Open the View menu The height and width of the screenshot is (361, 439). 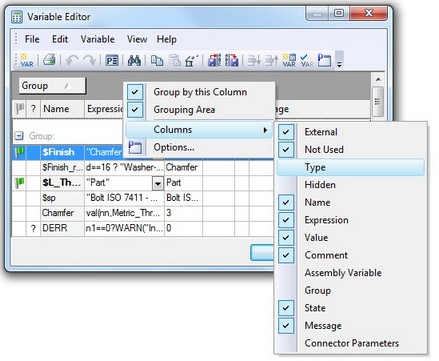[137, 39]
